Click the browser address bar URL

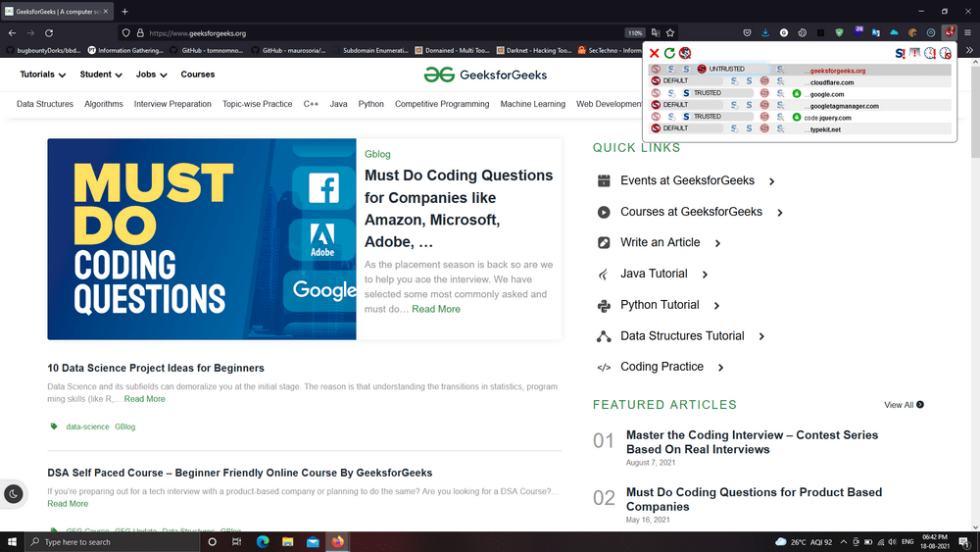point(198,33)
